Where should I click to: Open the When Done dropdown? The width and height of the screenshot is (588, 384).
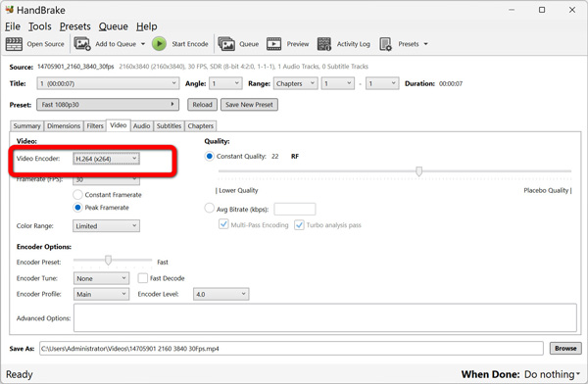(x=552, y=374)
